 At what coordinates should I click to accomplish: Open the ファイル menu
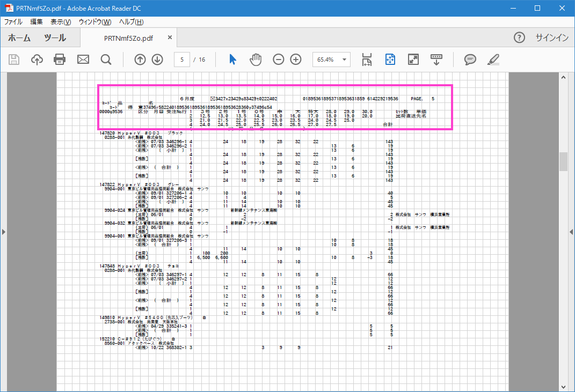13,22
